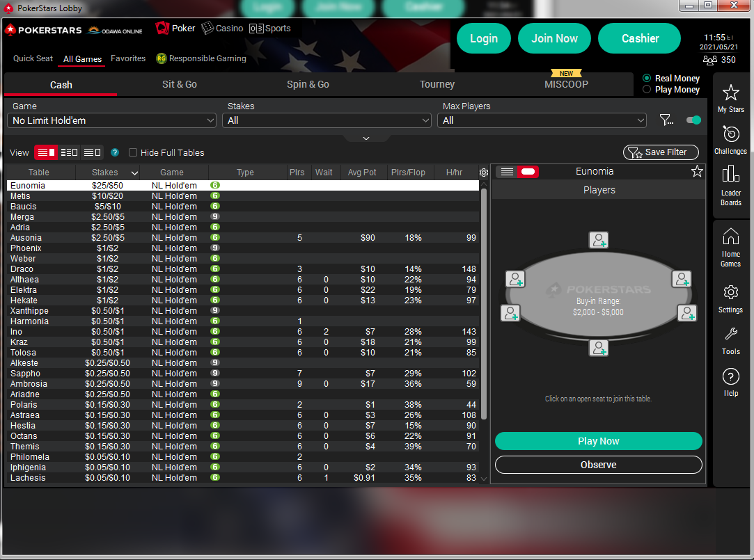This screenshot has width=754, height=560.
Task: Click Save Filter button
Action: click(x=661, y=152)
